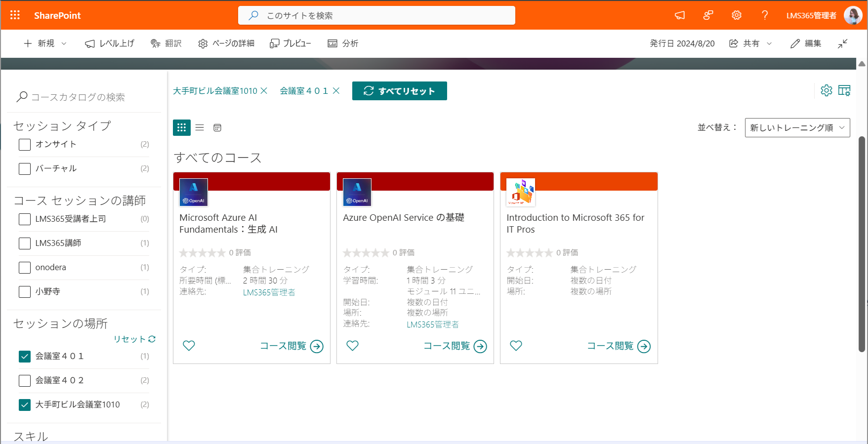Click the 発行日 2024/8/20 publish date text
The image size is (868, 444).
(x=682, y=43)
